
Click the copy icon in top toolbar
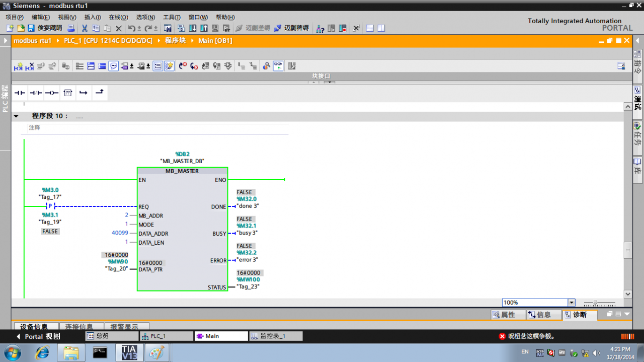tap(96, 28)
